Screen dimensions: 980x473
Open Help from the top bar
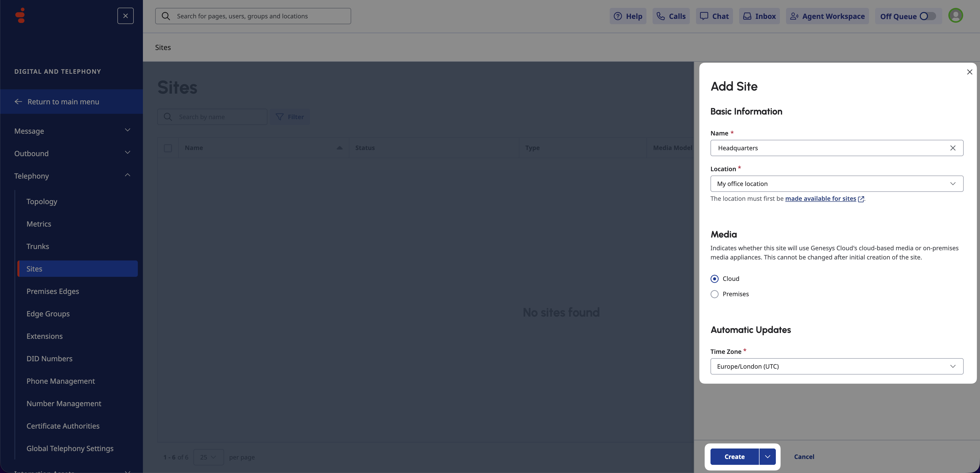click(628, 16)
